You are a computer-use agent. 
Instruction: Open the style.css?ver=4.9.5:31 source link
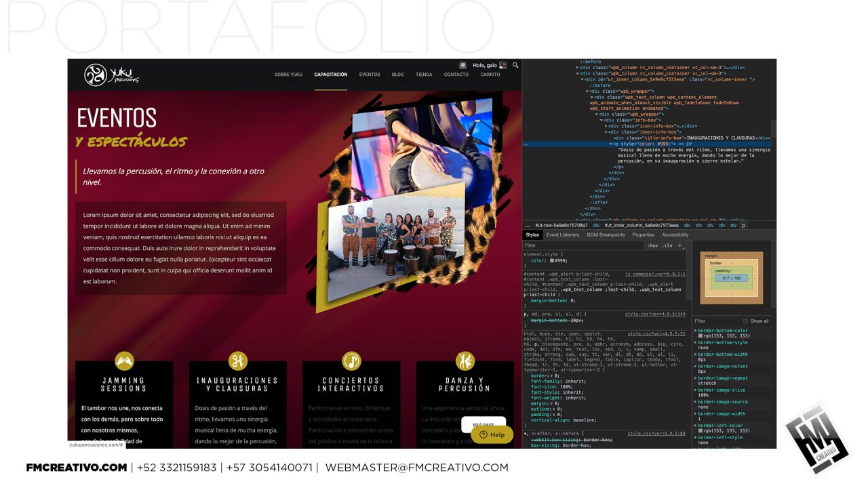click(656, 333)
